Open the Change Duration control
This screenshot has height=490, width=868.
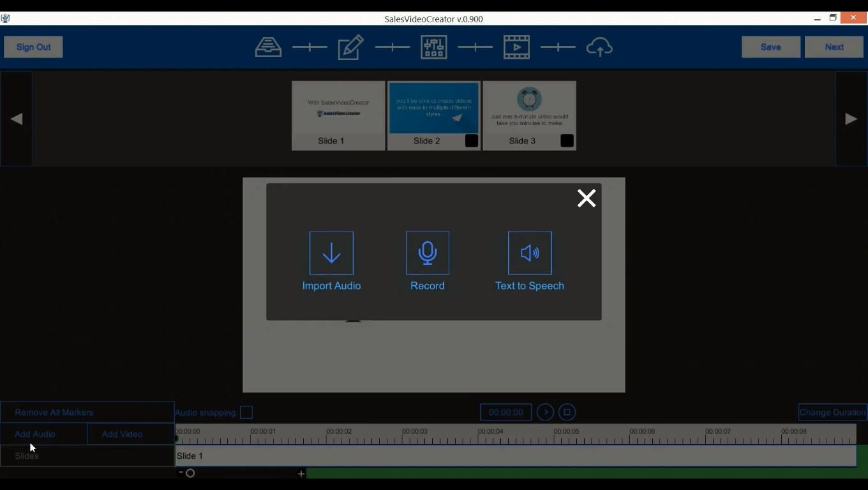tap(833, 412)
